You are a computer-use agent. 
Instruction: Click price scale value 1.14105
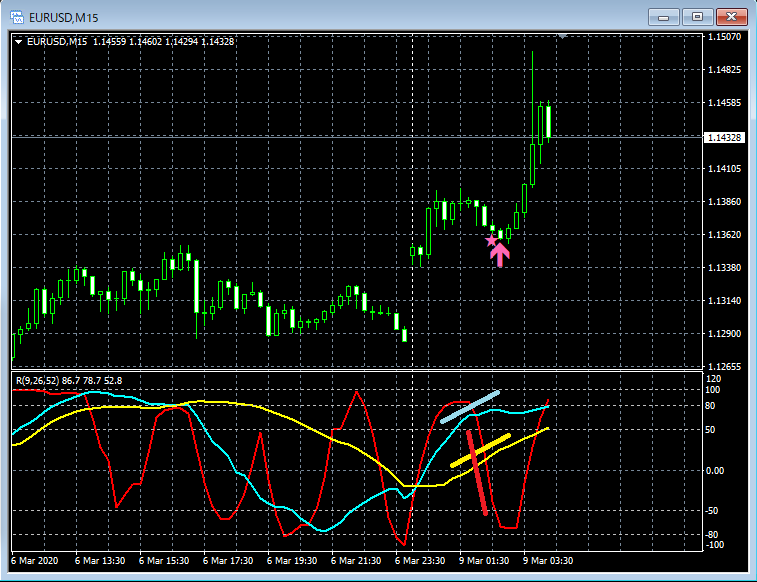tap(724, 168)
